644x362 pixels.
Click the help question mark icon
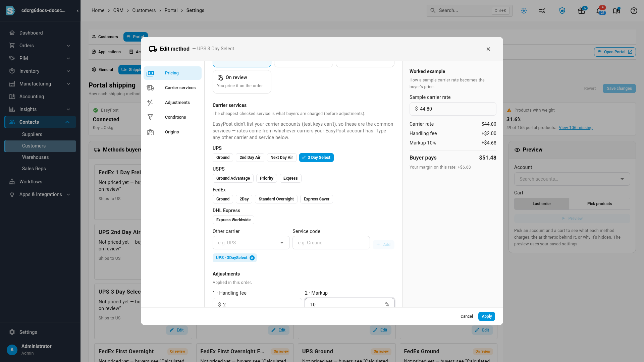634,11
